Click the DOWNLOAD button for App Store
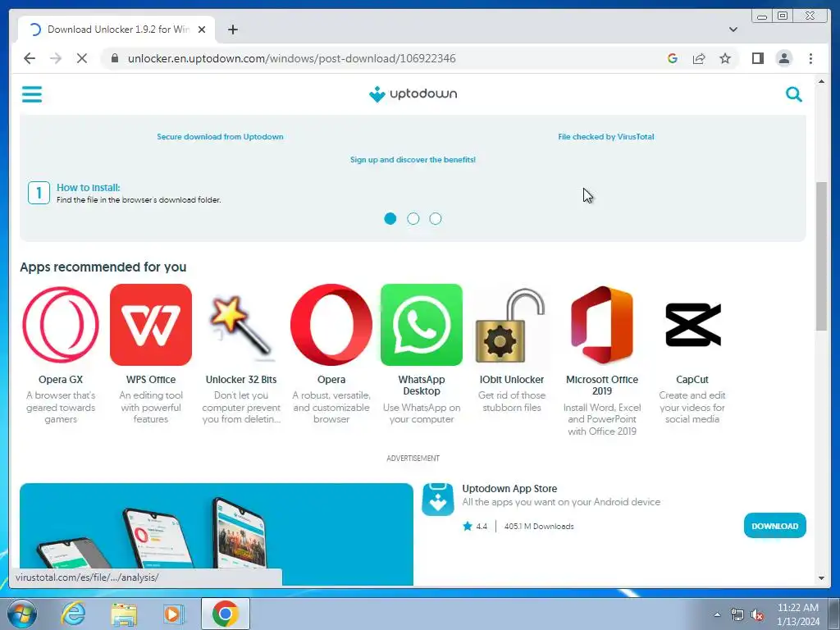 coord(774,526)
